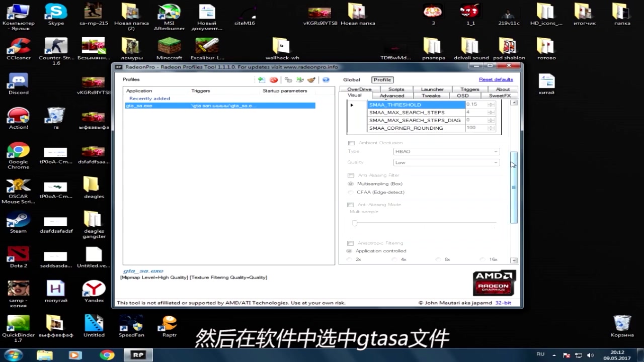The width and height of the screenshot is (644, 362).
Task: Open Minecraft desktop icon
Action: [169, 49]
